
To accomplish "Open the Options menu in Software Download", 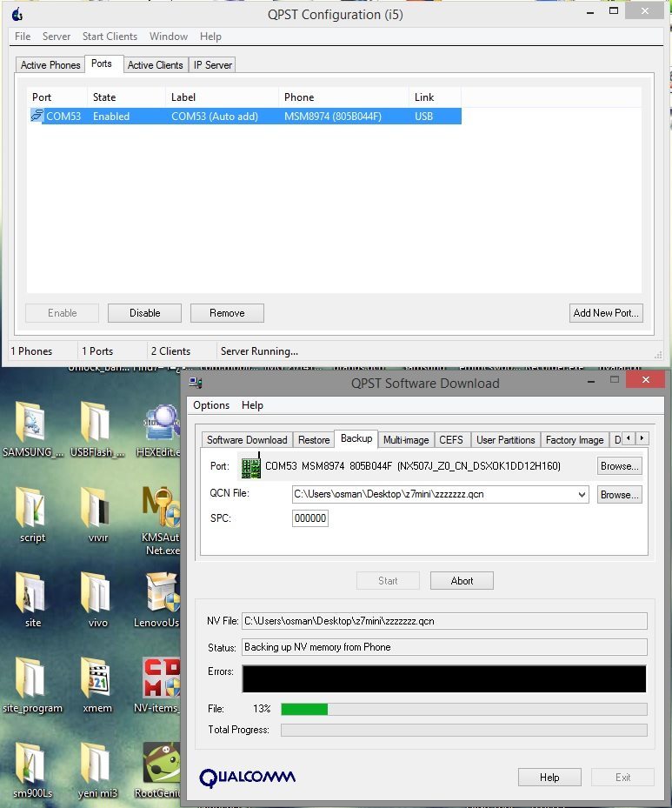I will click(211, 405).
